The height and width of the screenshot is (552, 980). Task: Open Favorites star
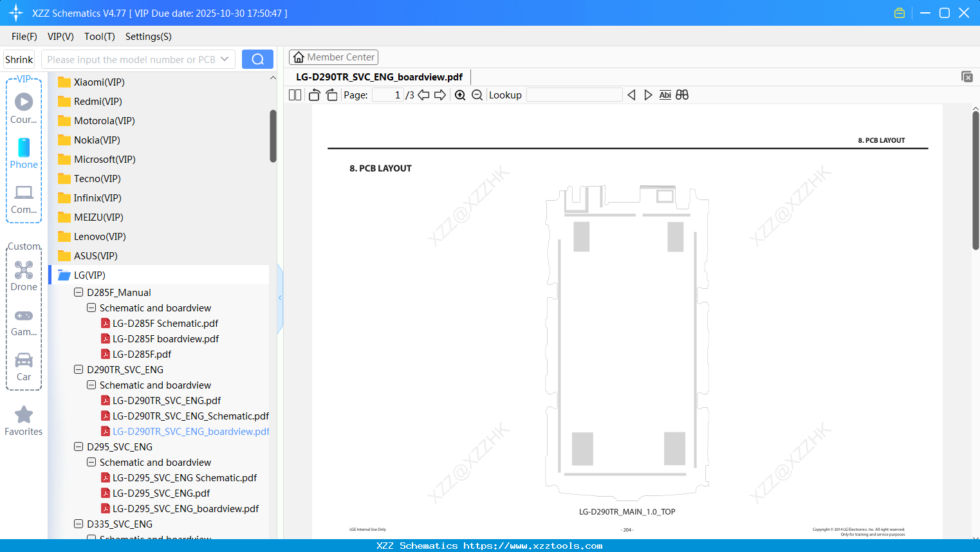click(24, 421)
